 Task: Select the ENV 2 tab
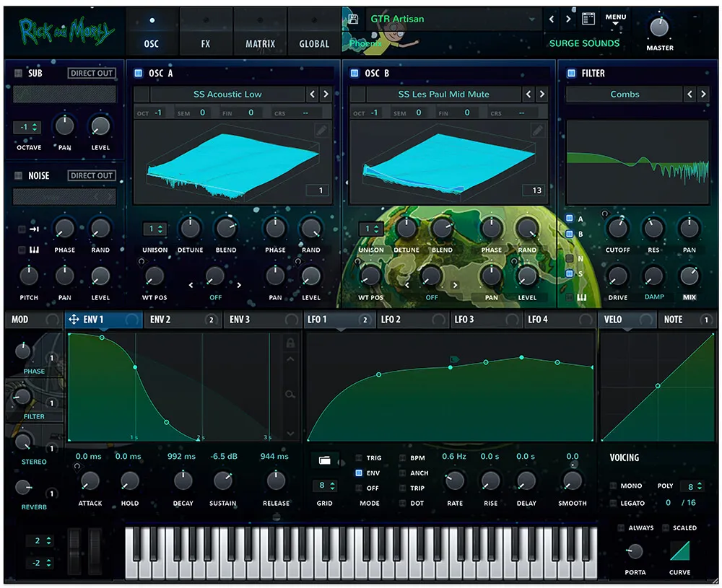point(183,320)
